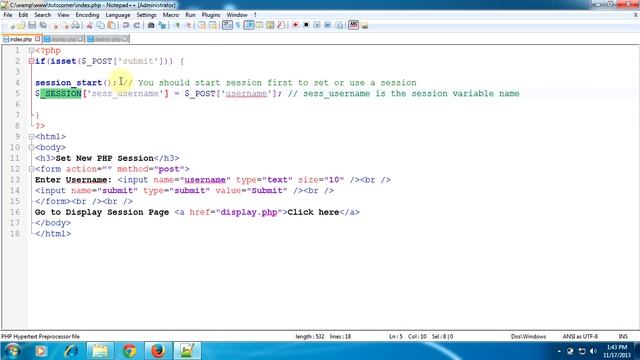Open Find with the binoculars icon
The width and height of the screenshot is (640, 360).
click(151, 25)
